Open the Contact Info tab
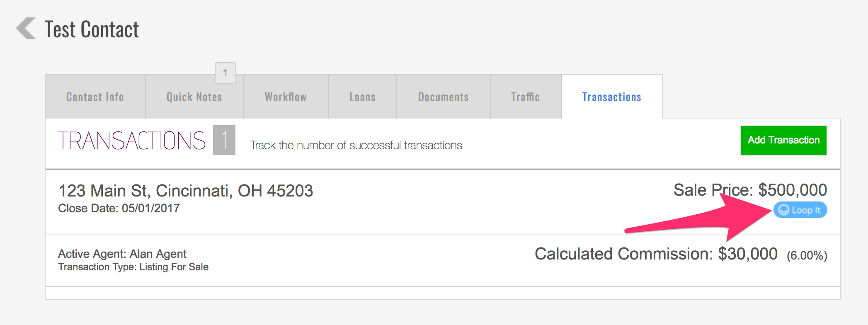Viewport: 868px width, 325px height. 95,97
